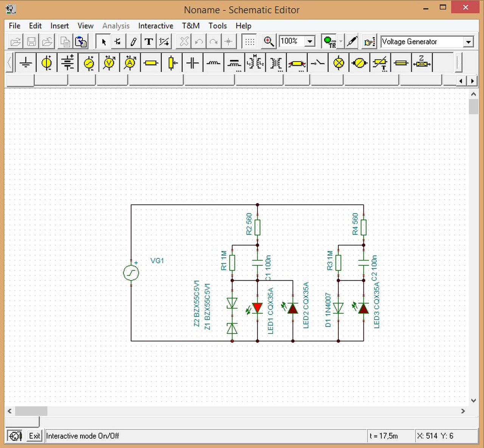Select capacitor C1 100n in the schematic
484x448 pixels.
(258, 263)
